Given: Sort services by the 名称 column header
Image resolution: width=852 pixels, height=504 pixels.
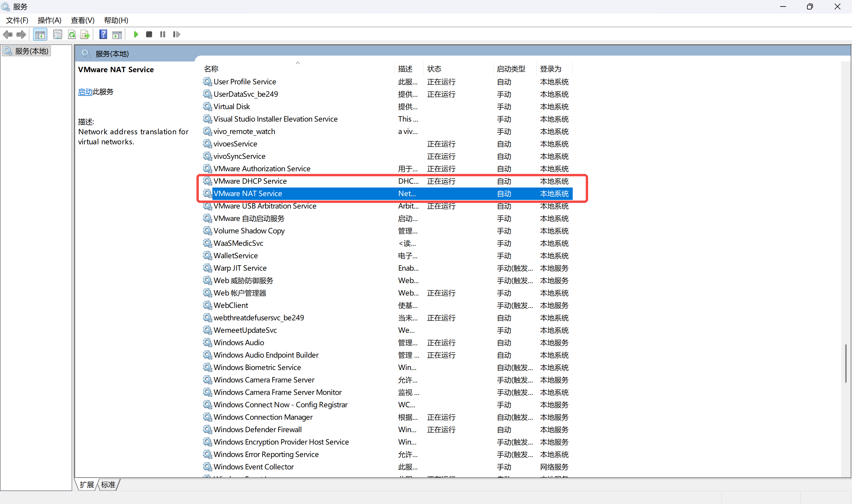Looking at the screenshot, I should pos(211,69).
